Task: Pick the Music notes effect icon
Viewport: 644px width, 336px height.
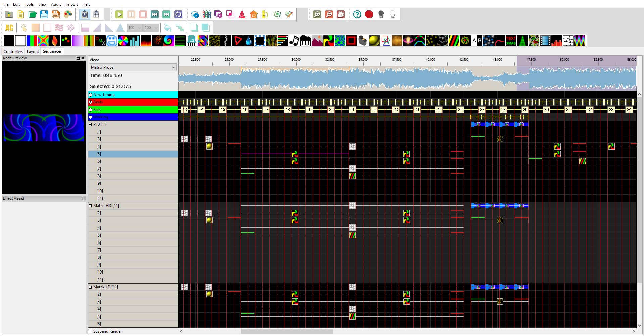Action: pos(294,41)
